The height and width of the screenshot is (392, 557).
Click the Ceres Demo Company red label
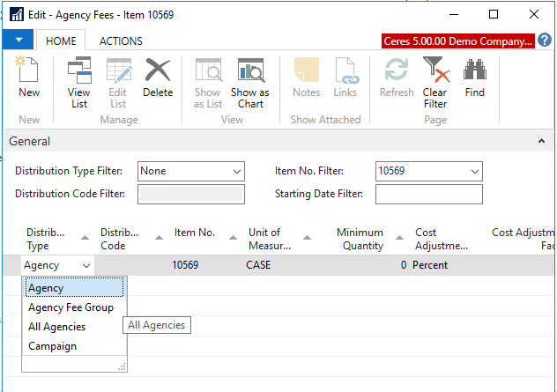(457, 41)
